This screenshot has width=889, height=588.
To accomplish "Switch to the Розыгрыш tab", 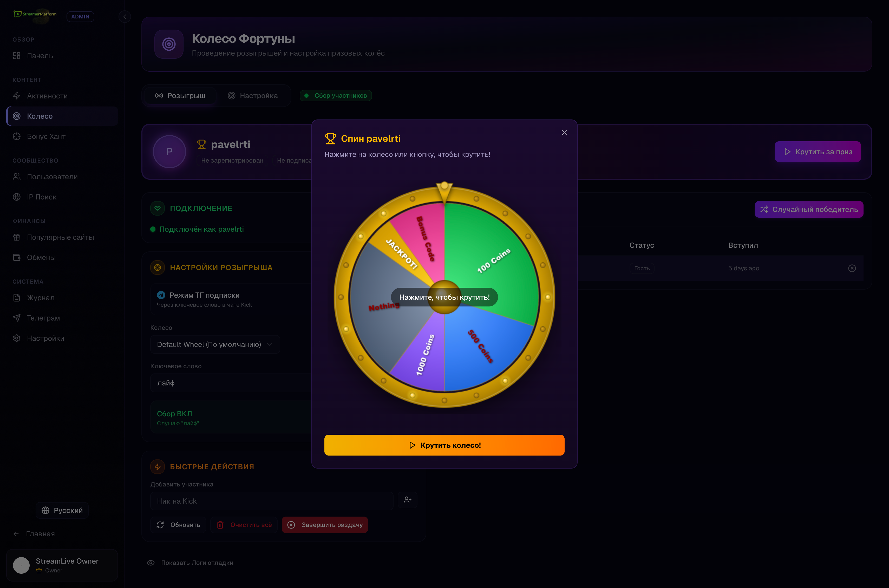I will point(180,96).
